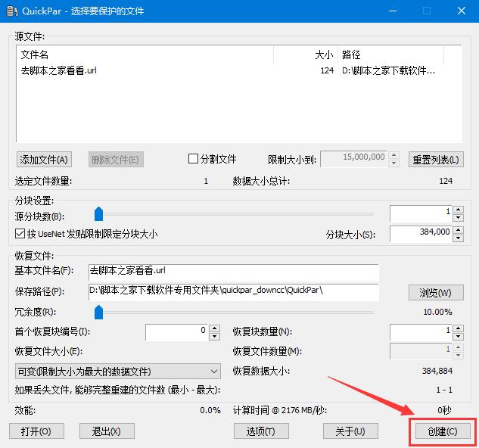Minimize the QuickPar window
479x448 pixels.
pyautogui.click(x=393, y=11)
